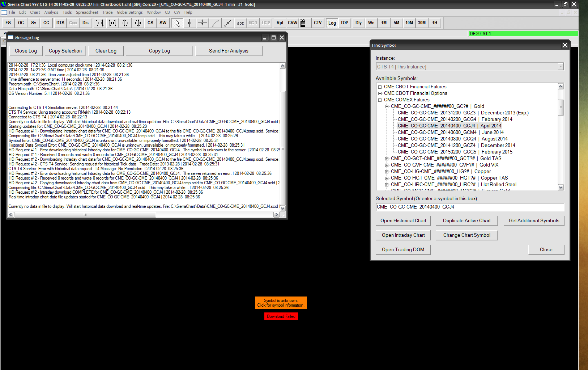Viewport: 588px width, 370px height.
Task: Select the ray drawing tool
Action: pos(228,23)
